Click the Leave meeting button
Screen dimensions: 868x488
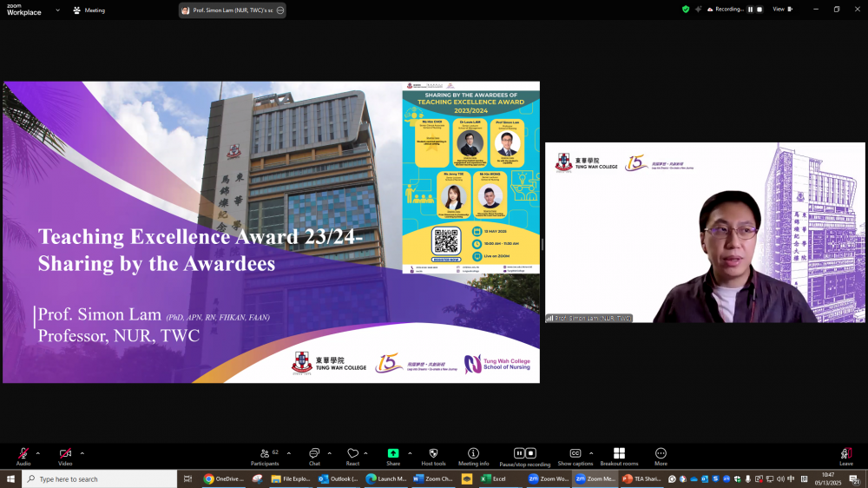pos(845,457)
